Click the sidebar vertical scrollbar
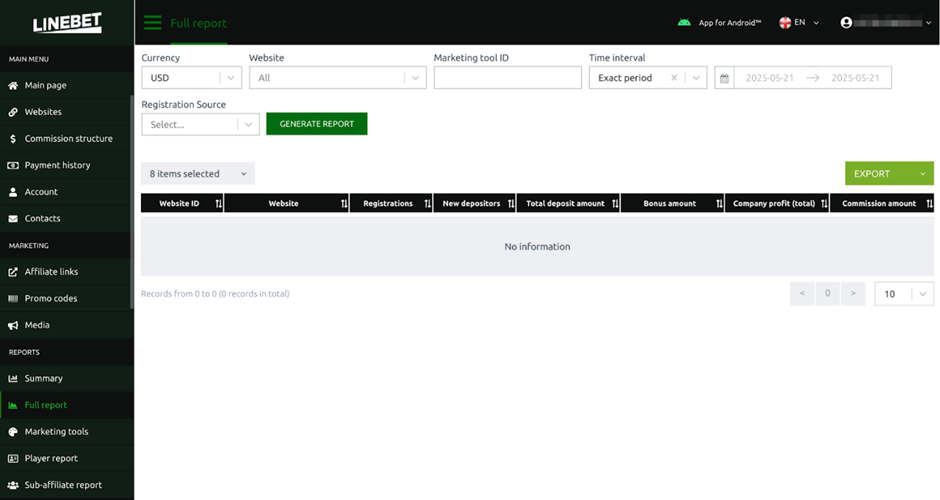Image resolution: width=940 pixels, height=500 pixels. coord(132,204)
